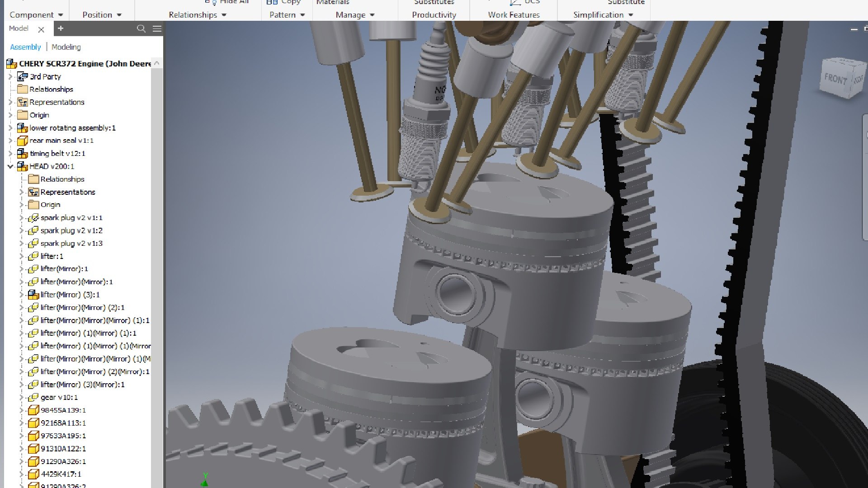Switch to the Assembly browser view
Image resolution: width=868 pixels, height=488 pixels.
pyautogui.click(x=25, y=47)
